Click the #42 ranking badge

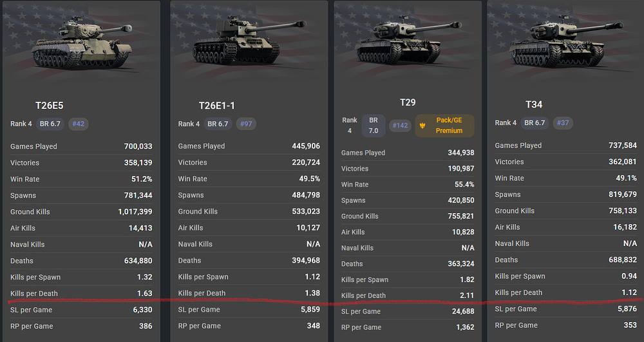coord(78,124)
